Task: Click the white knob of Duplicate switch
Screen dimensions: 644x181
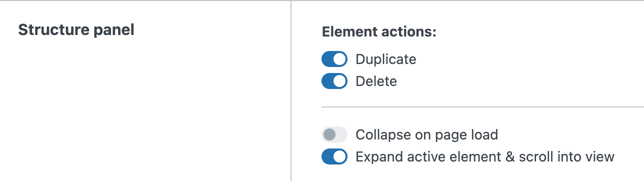Action: pyautogui.click(x=339, y=59)
